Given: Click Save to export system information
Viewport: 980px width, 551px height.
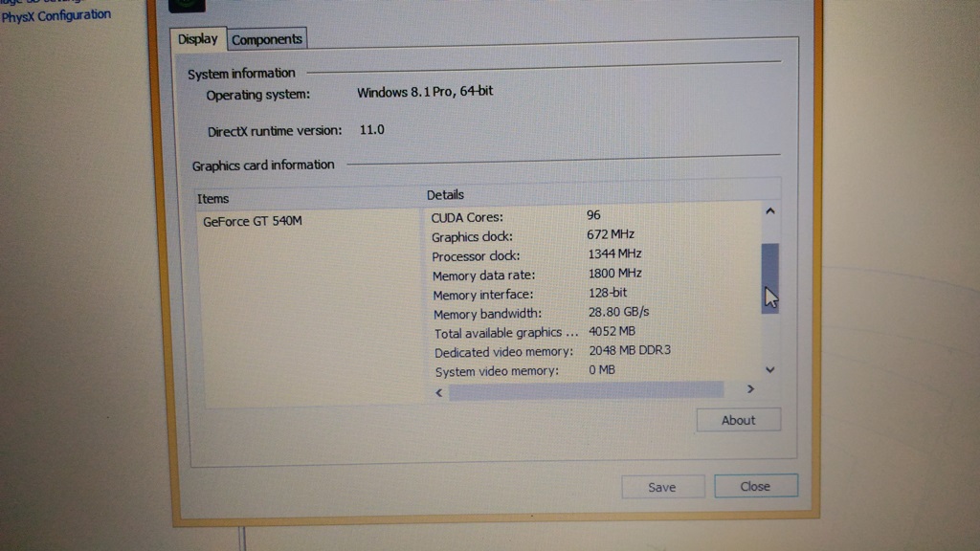Looking at the screenshot, I should [x=662, y=487].
